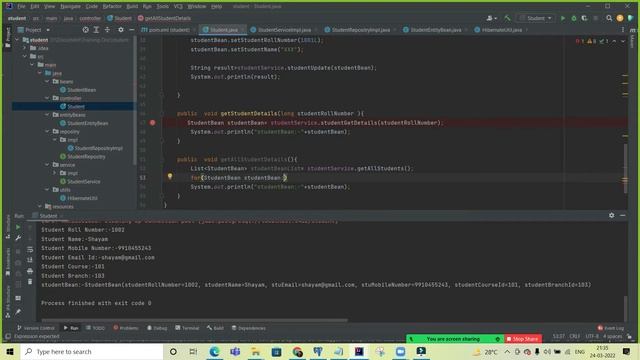Click getAllStudentDetails breadcrumb
Image resolution: width=640 pixels, height=360 pixels.
pos(164,18)
